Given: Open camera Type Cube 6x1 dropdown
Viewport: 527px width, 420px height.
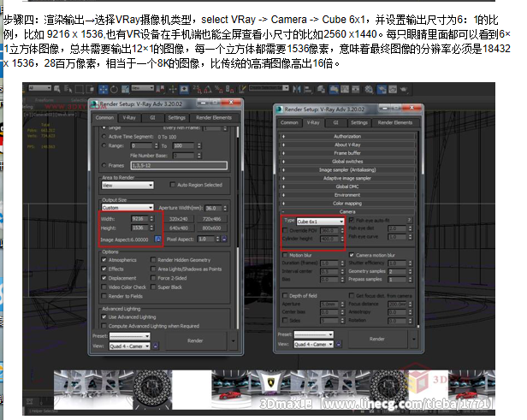Looking at the screenshot, I should [x=320, y=222].
